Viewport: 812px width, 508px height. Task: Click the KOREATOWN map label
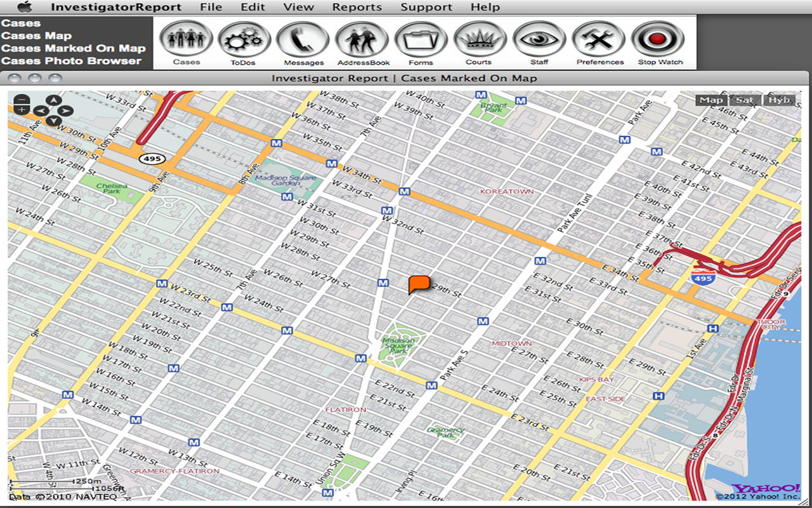[x=507, y=191]
